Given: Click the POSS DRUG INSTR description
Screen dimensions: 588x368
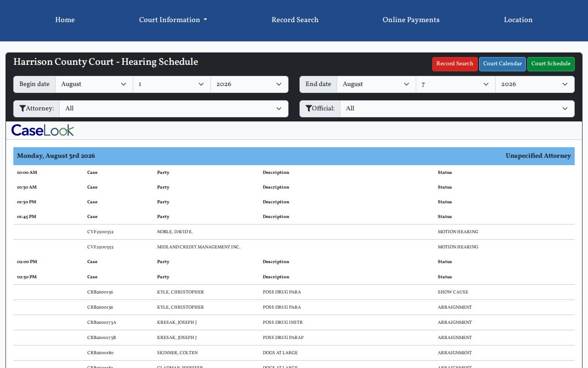Looking at the screenshot, I should point(283,322).
